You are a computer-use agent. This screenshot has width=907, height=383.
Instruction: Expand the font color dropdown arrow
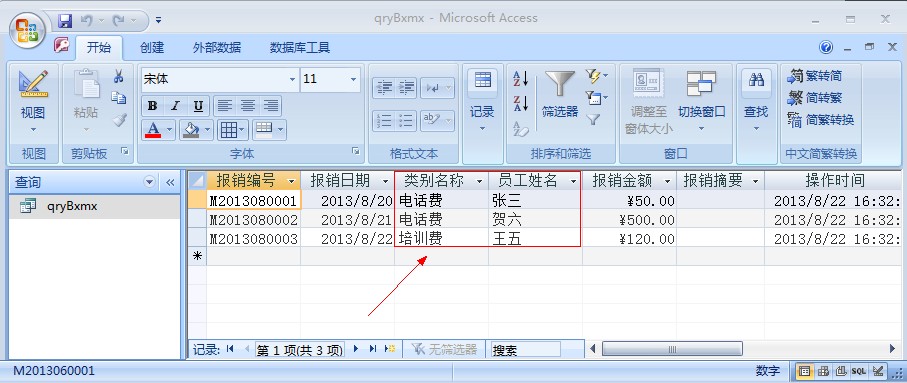click(x=170, y=130)
